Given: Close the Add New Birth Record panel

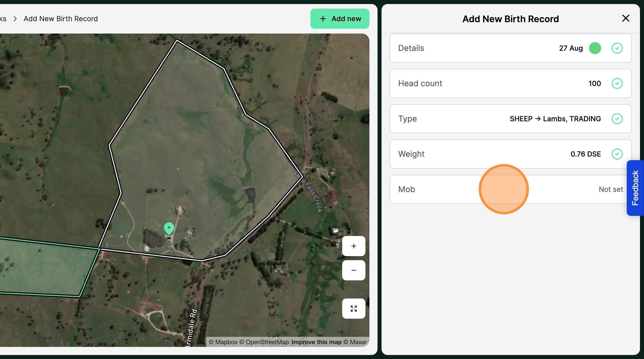Looking at the screenshot, I should [x=626, y=18].
